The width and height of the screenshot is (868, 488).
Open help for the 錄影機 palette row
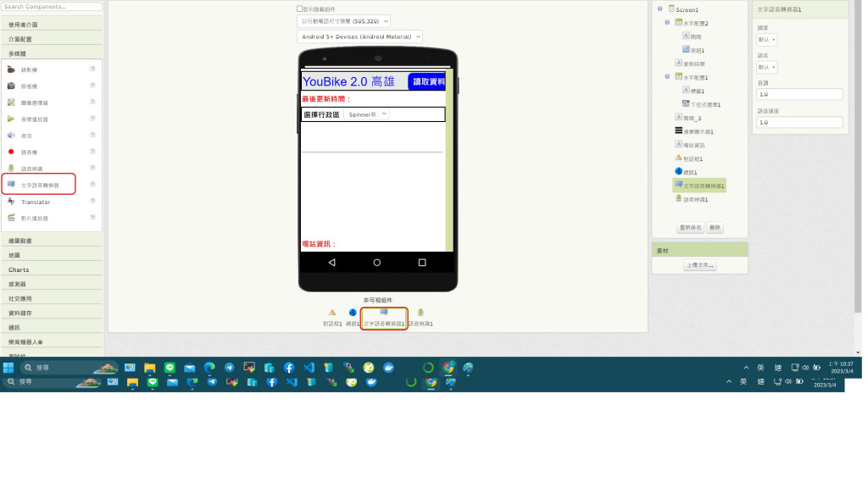point(92,69)
